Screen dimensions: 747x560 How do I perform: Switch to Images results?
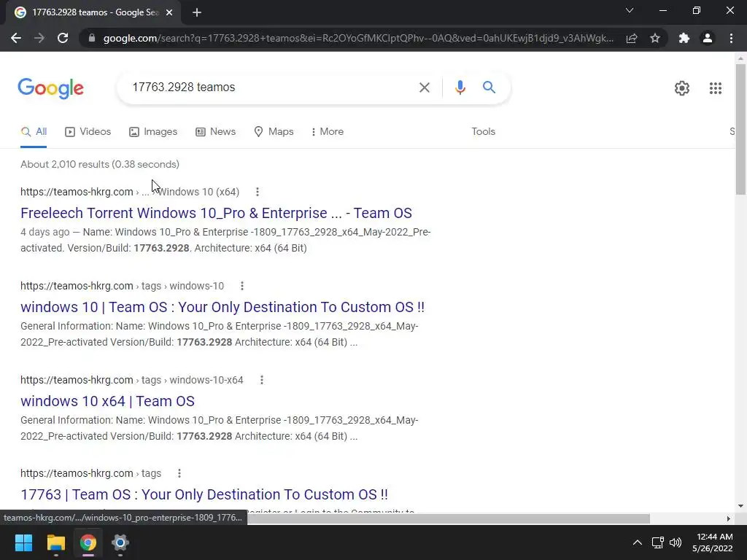153,131
